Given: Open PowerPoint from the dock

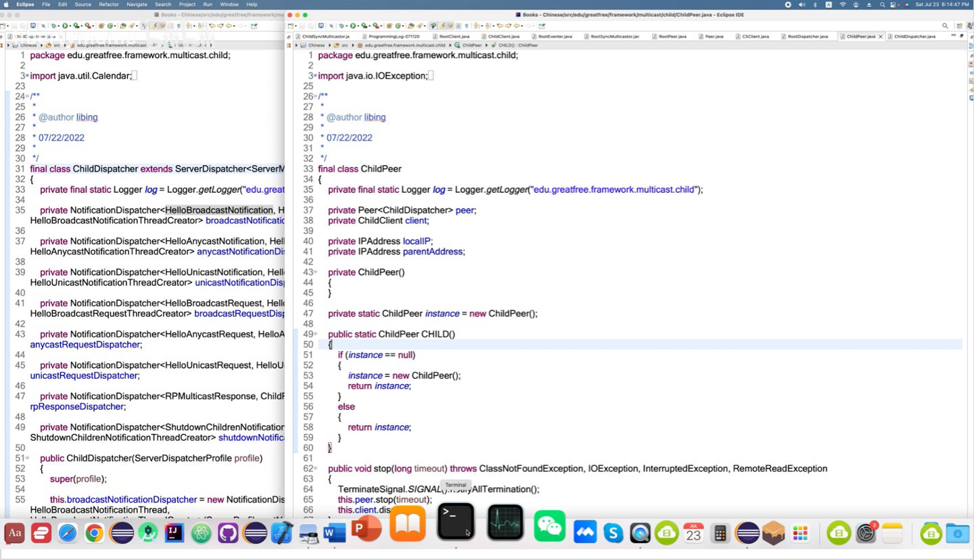Looking at the screenshot, I should (x=367, y=529).
